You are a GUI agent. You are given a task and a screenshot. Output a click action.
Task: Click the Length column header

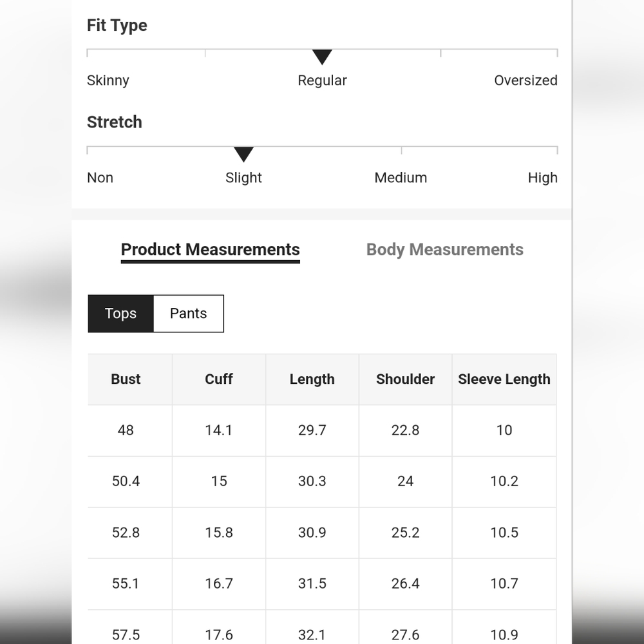pos(312,379)
